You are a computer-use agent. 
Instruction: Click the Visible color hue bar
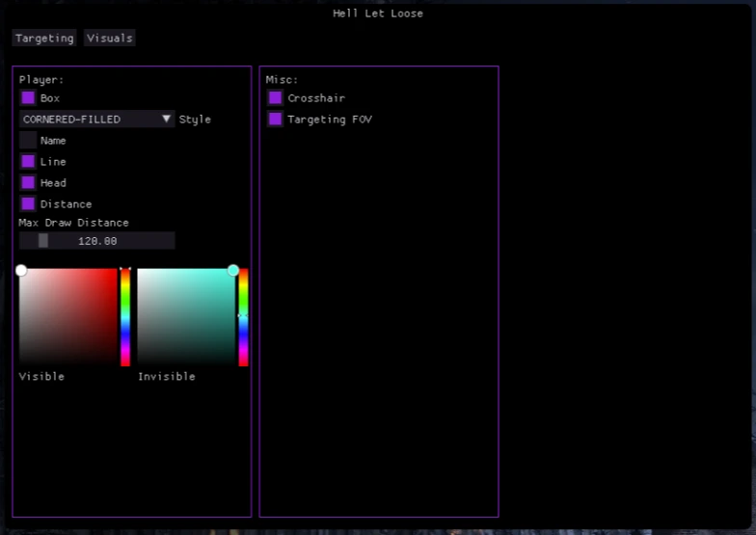(125, 316)
